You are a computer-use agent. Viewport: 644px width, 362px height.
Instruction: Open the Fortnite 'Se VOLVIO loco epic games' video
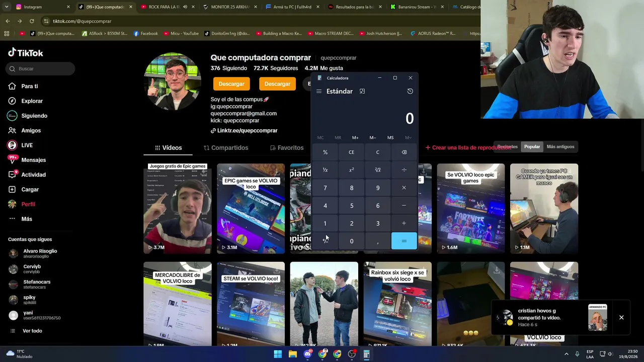coord(470,209)
